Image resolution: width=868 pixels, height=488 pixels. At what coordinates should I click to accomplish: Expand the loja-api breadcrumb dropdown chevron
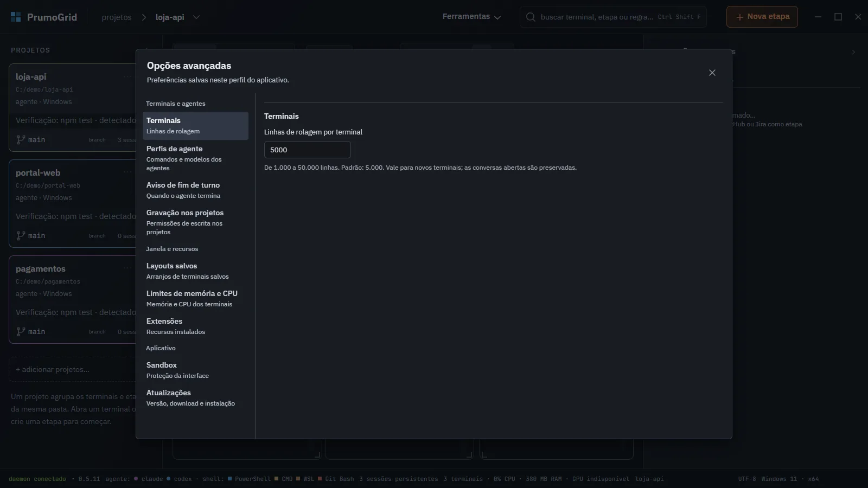click(196, 17)
